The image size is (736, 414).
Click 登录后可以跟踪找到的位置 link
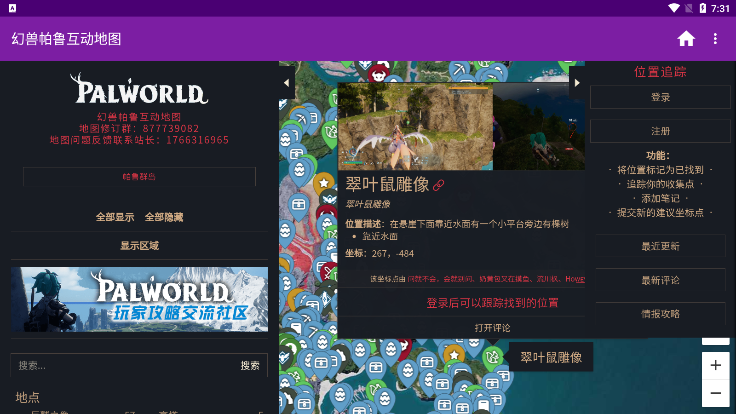tap(492, 303)
